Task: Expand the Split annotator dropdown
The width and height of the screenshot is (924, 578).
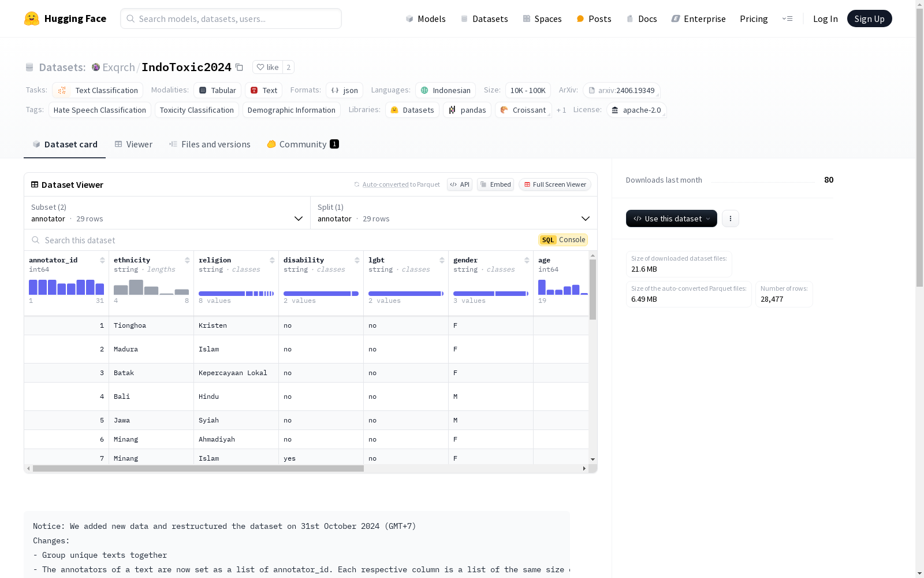Action: 454,213
